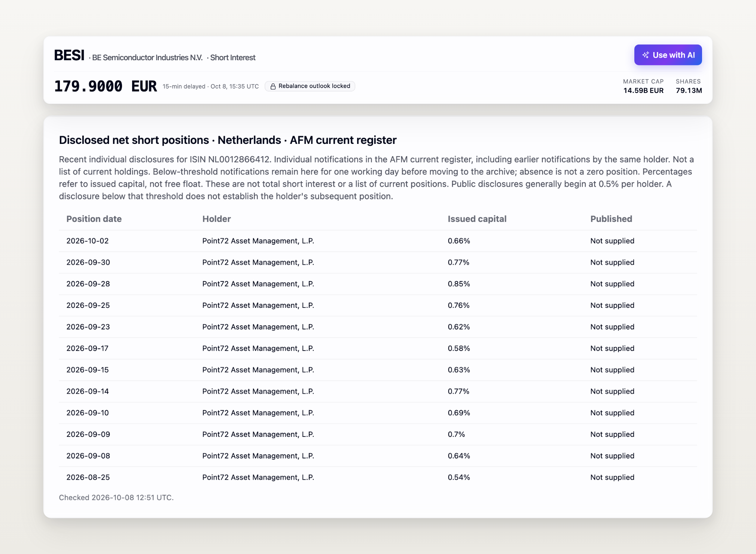Image resolution: width=756 pixels, height=554 pixels.
Task: Click the 0.62% issued capital value
Action: (459, 327)
